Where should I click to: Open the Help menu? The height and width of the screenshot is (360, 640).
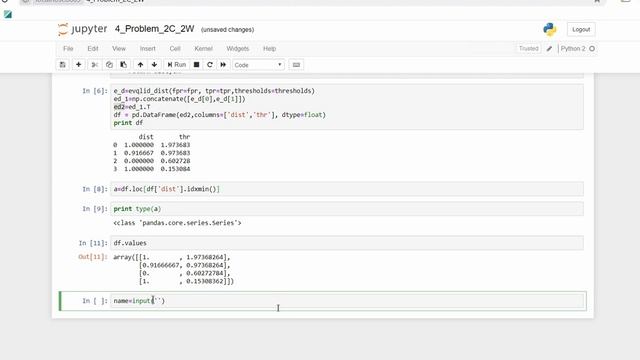(x=269, y=49)
